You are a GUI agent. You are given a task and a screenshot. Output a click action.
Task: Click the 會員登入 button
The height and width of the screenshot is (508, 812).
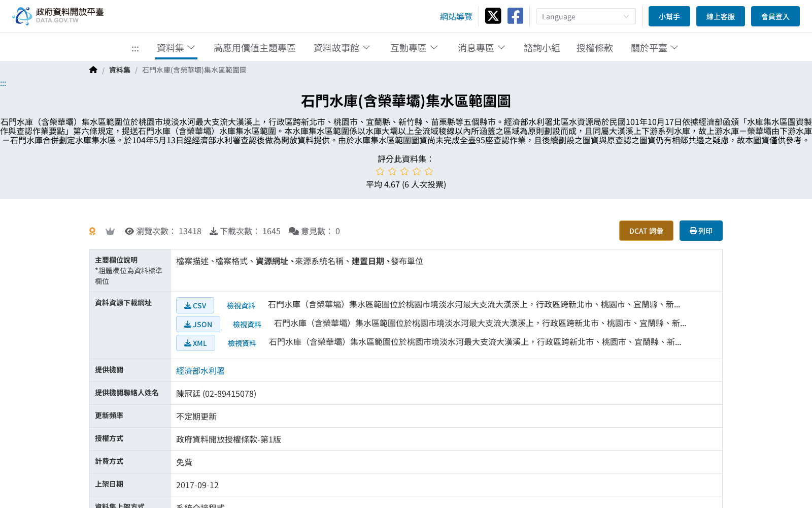click(x=775, y=16)
